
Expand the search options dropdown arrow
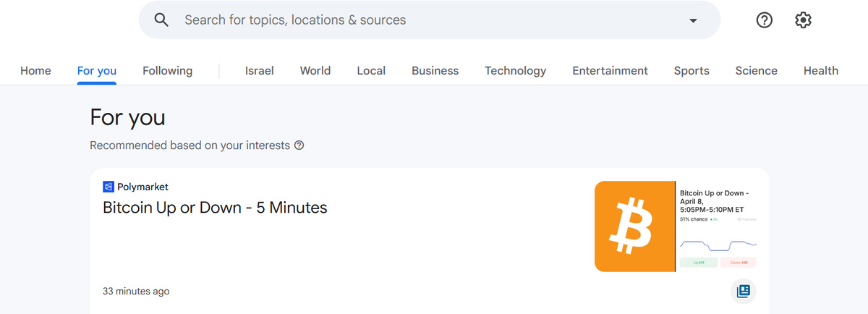(694, 20)
